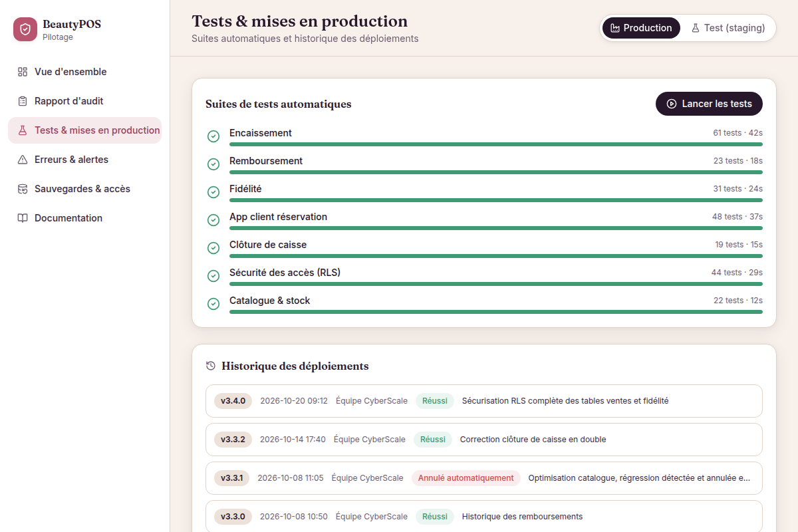The height and width of the screenshot is (532, 798).
Task: Click the "48 tests · 37s" label
Action: [737, 217]
